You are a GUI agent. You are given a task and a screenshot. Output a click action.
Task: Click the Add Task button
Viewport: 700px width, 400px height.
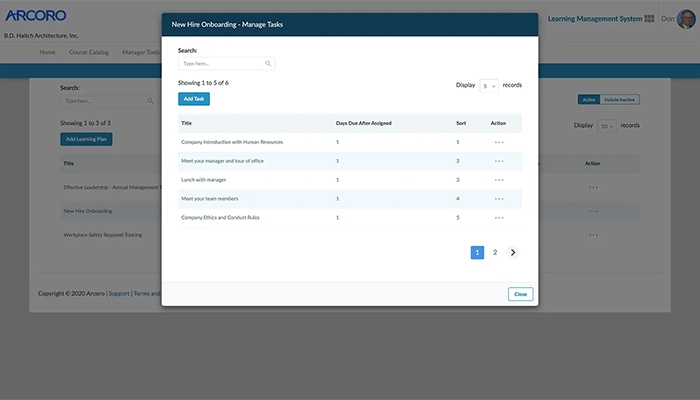[x=194, y=99]
